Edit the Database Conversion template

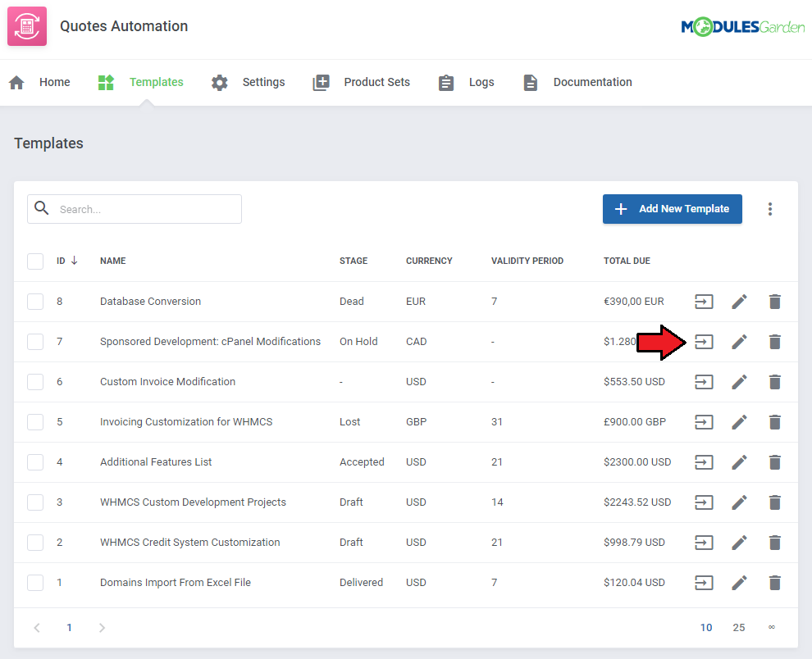739,302
